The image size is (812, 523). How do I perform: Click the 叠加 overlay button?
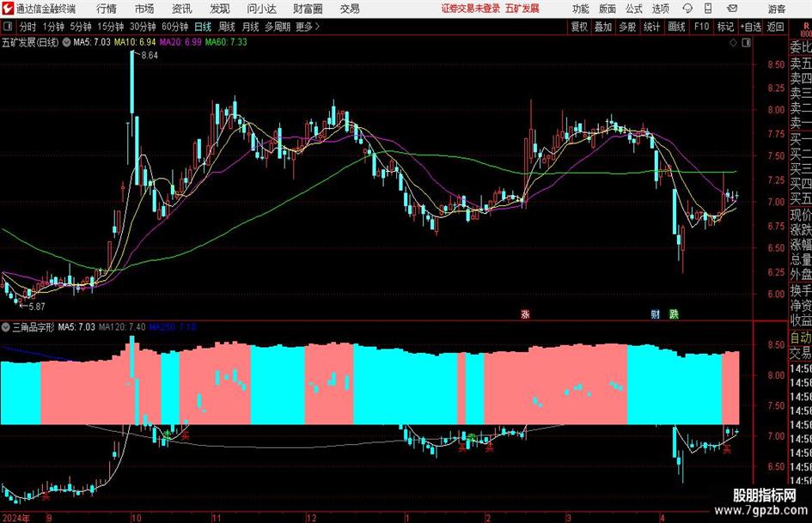[603, 27]
